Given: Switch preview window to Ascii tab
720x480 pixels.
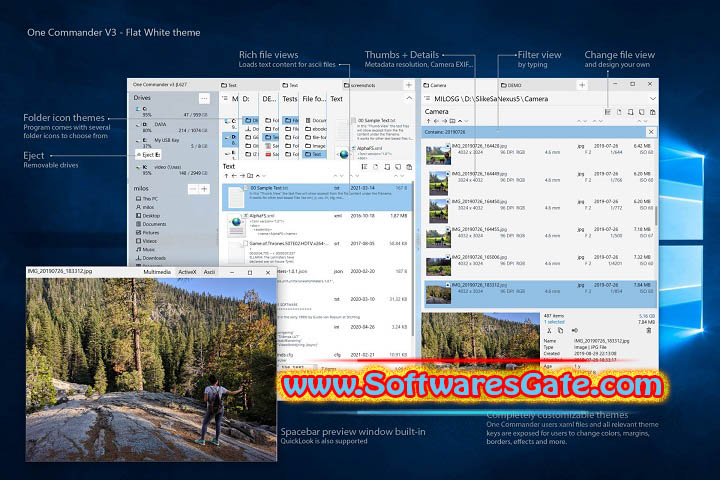Looking at the screenshot, I should tap(209, 272).
